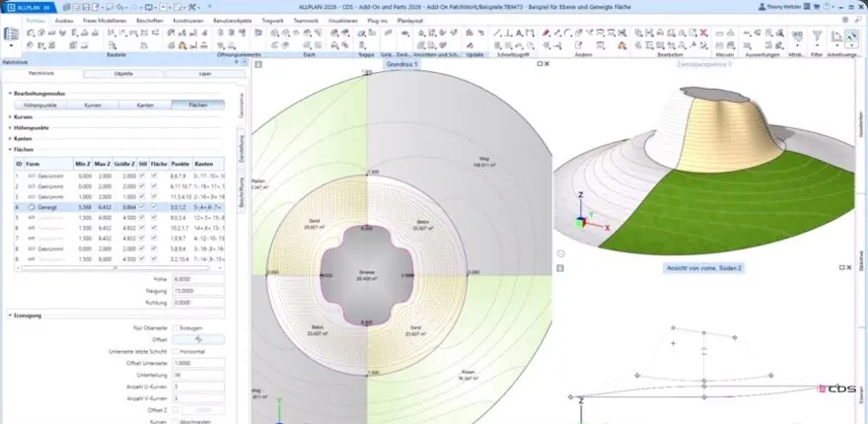Expand the Kanten section
Image resolution: width=868 pixels, height=424 pixels.
[x=11, y=138]
